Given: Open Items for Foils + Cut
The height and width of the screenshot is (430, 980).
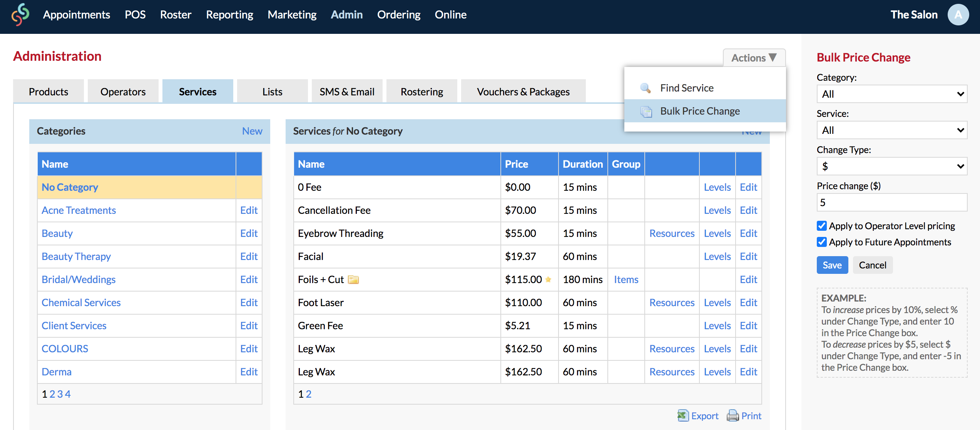Looking at the screenshot, I should 626,280.
